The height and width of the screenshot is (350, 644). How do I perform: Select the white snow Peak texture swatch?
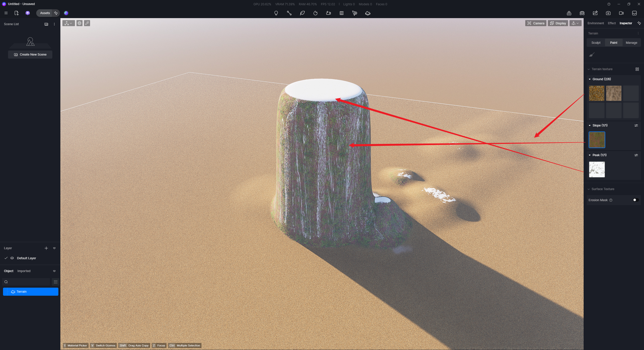(597, 169)
